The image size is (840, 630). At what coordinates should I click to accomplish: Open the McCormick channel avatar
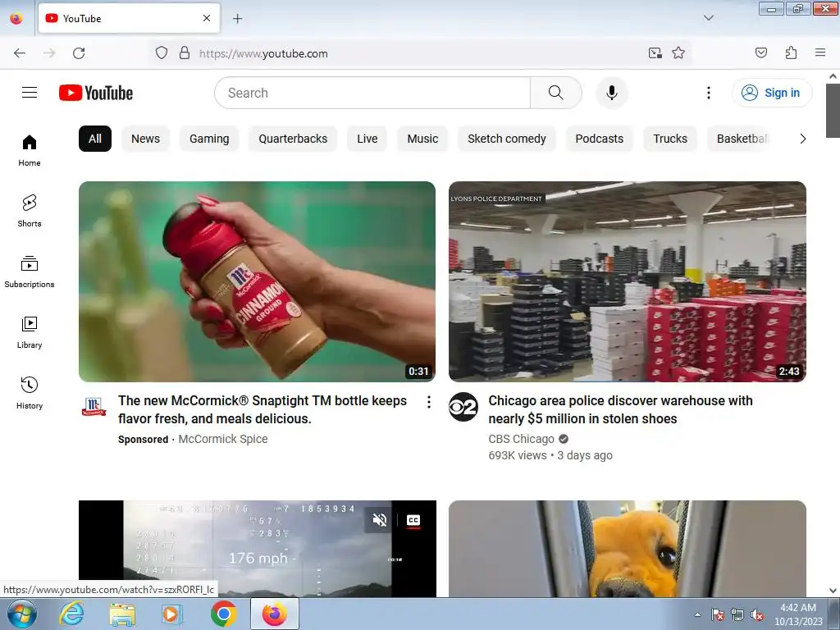pos(94,407)
